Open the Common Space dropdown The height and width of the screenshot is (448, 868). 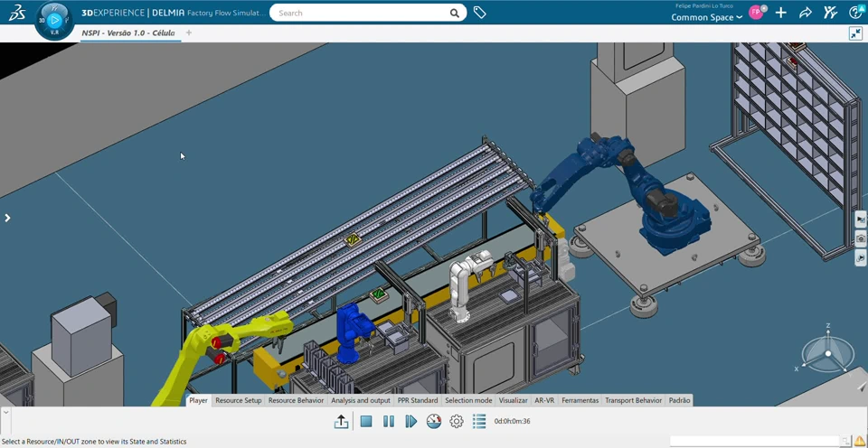[x=706, y=17]
